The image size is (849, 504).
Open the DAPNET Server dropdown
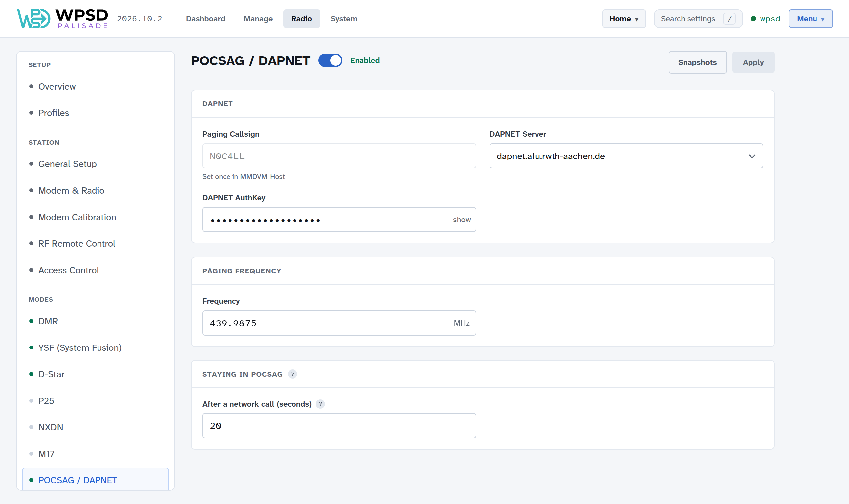tap(626, 156)
